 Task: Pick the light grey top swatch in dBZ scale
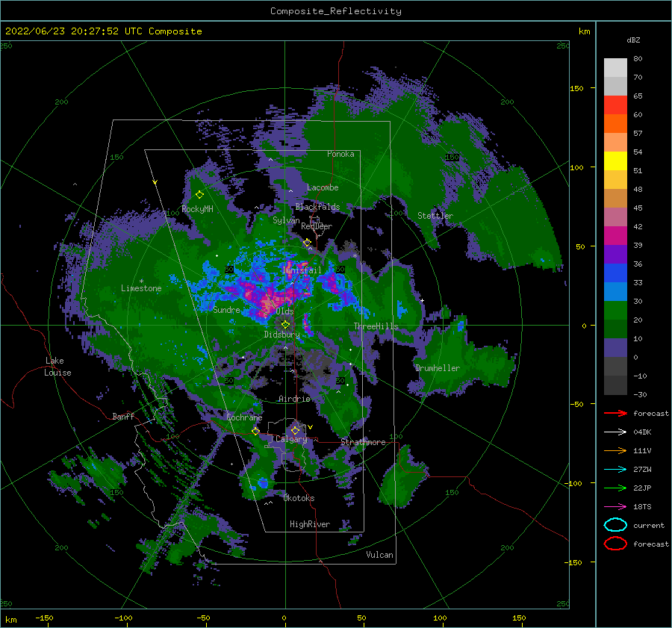click(615, 67)
